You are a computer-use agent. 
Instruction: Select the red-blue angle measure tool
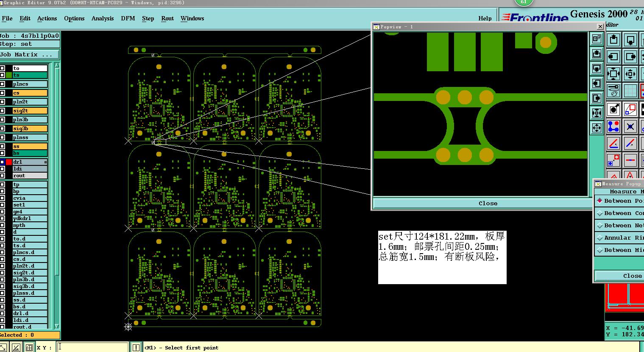pyautogui.click(x=613, y=143)
